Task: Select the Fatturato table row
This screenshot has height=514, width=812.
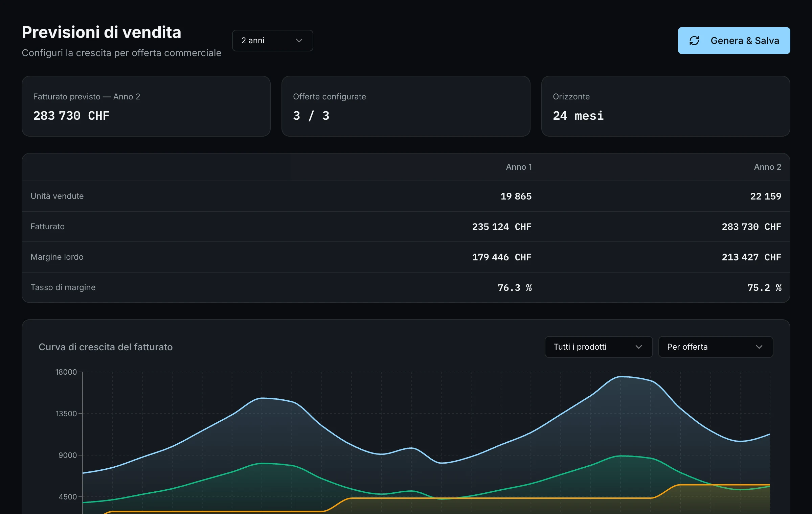Action: [x=406, y=227]
